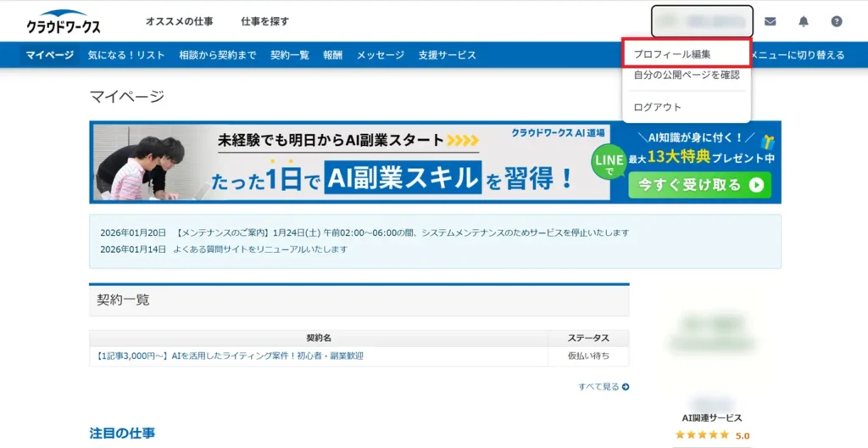Open the user account dropdown
The image size is (868, 448).
702,21
